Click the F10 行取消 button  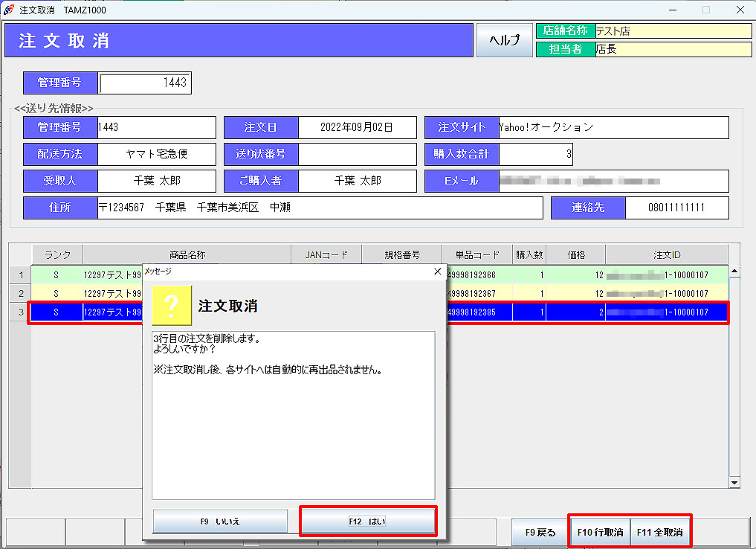[599, 533]
